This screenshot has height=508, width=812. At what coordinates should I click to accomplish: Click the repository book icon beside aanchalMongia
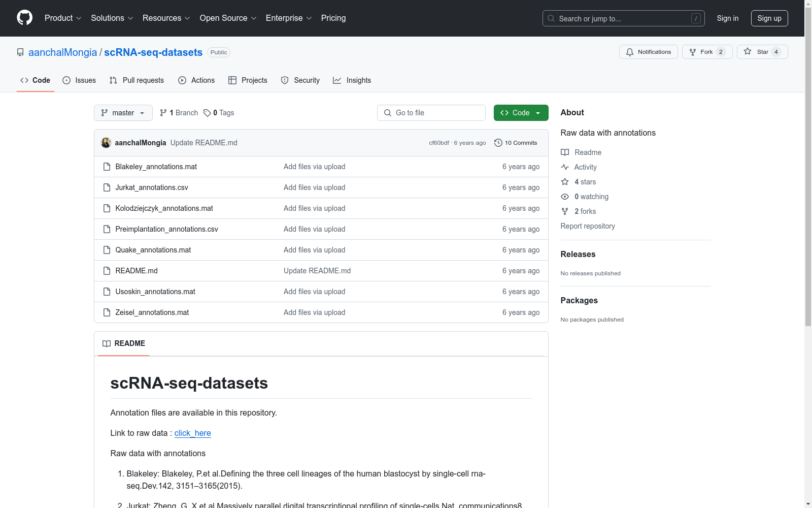[x=20, y=52]
